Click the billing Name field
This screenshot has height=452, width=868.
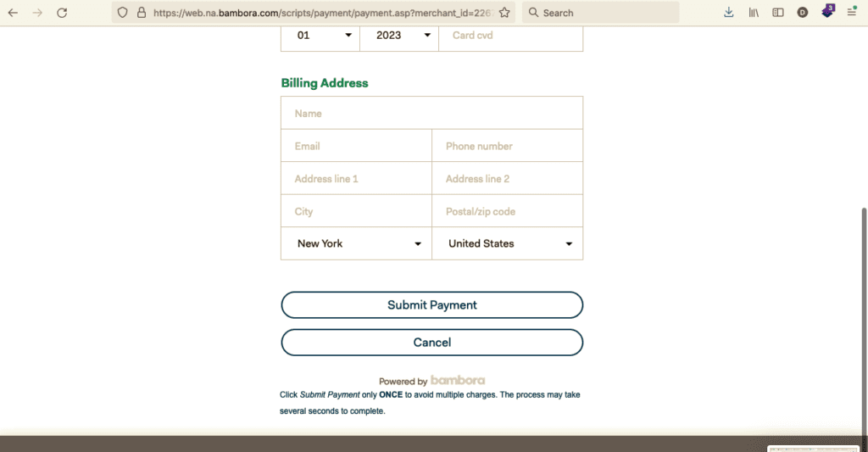(431, 113)
